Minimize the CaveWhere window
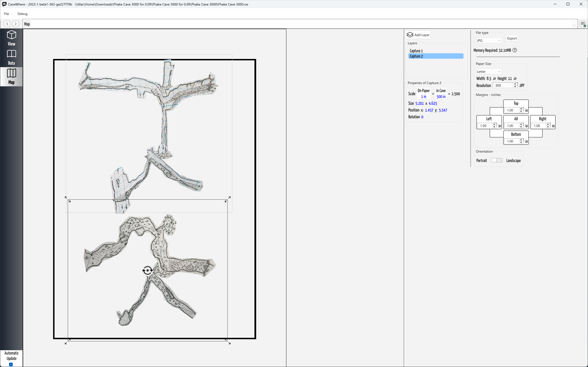Image resolution: width=588 pixels, height=367 pixels. pyautogui.click(x=555, y=4)
